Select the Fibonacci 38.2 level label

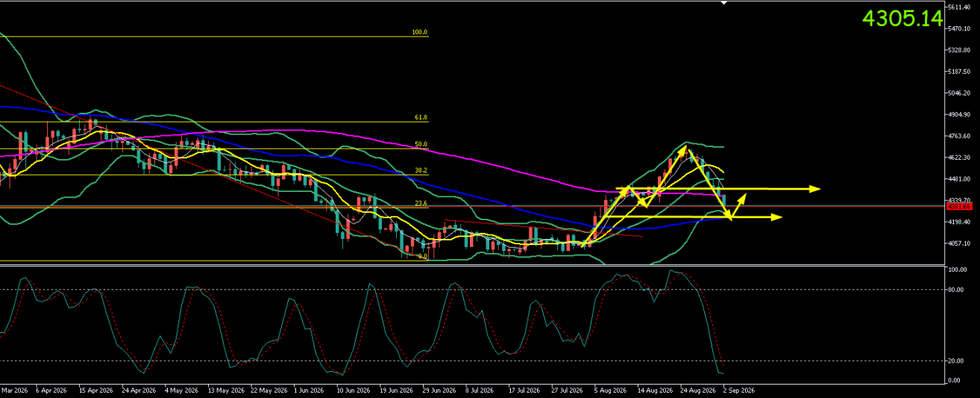coord(421,171)
